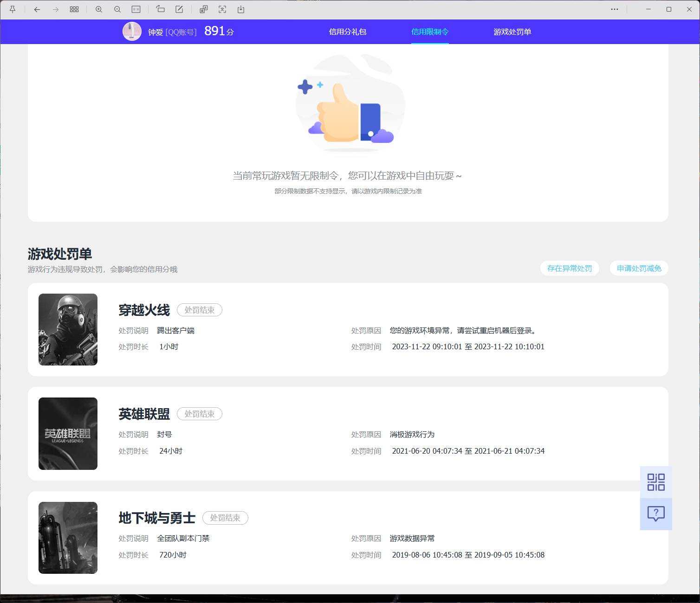700x603 pixels.
Task: Click the 24小时 penalty duration
Action: [x=171, y=451]
